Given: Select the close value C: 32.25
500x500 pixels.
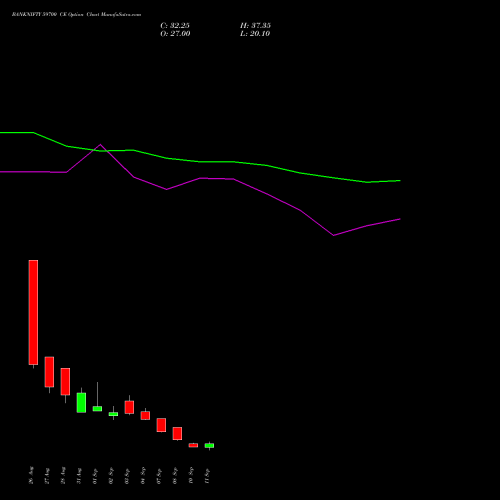Looking at the screenshot, I should point(175,26).
